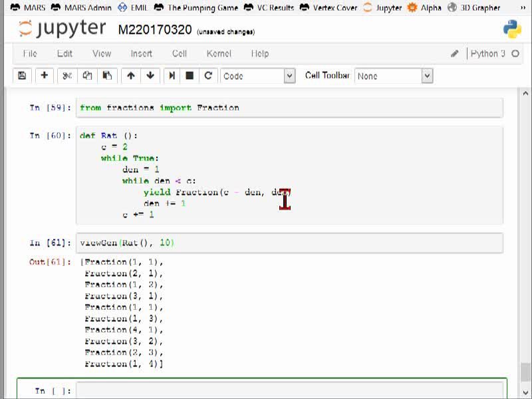Click the empty bottom input cell
The image size is (532, 399).
pos(289,390)
